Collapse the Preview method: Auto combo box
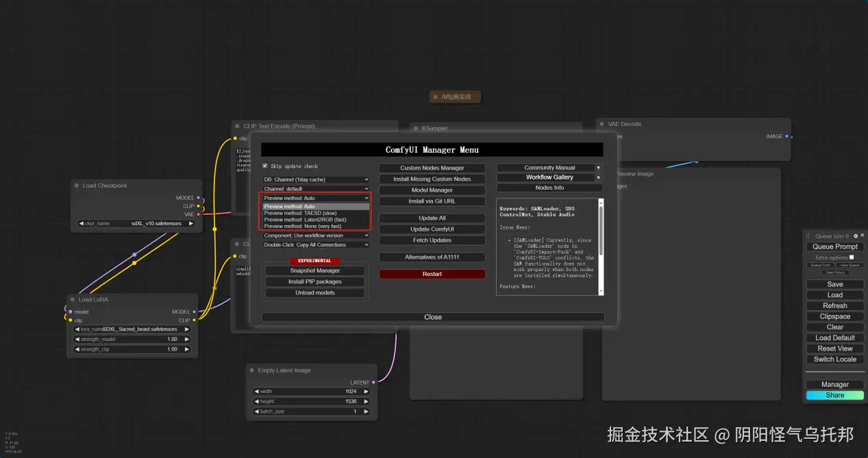Viewport: 868px width, 458px height. click(x=316, y=198)
